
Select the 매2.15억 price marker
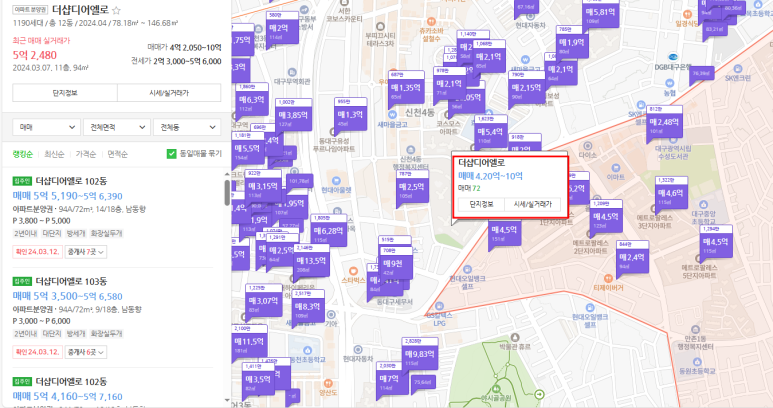[527, 88]
